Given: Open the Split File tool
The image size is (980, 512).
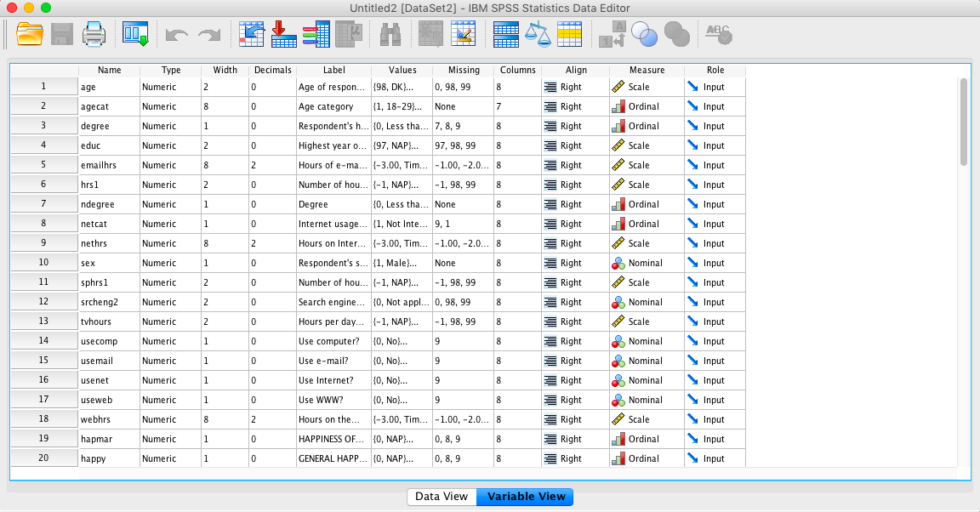Looking at the screenshot, I should (x=505, y=34).
